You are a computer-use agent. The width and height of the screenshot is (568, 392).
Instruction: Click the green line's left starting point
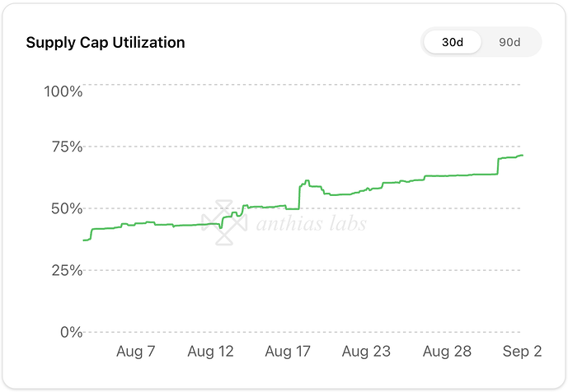84,240
